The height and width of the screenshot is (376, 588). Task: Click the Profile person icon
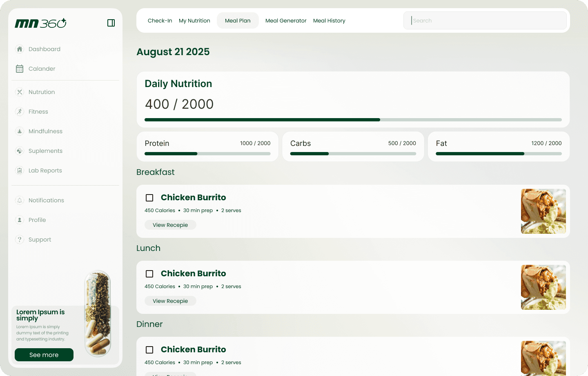(x=20, y=220)
